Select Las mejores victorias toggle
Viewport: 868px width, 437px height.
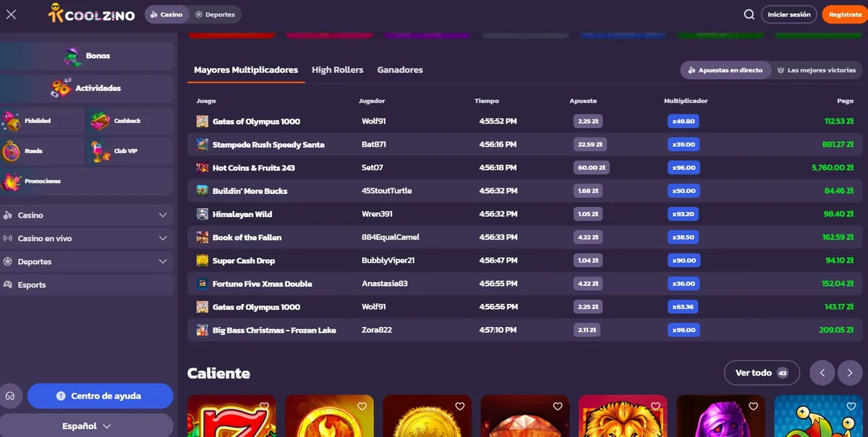click(815, 70)
